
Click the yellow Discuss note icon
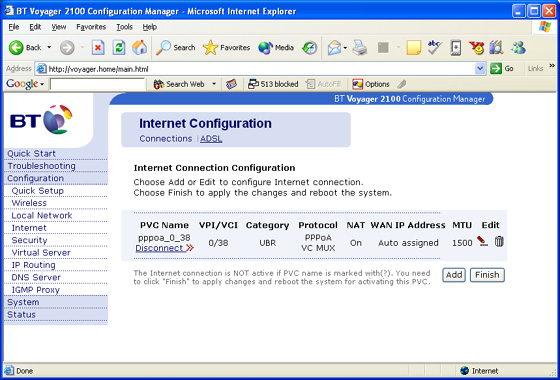point(414,48)
